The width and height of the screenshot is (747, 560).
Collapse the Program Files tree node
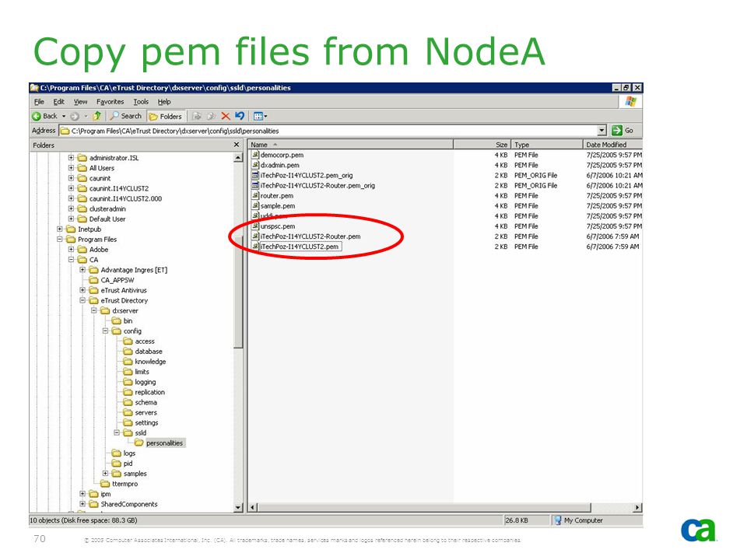60,239
